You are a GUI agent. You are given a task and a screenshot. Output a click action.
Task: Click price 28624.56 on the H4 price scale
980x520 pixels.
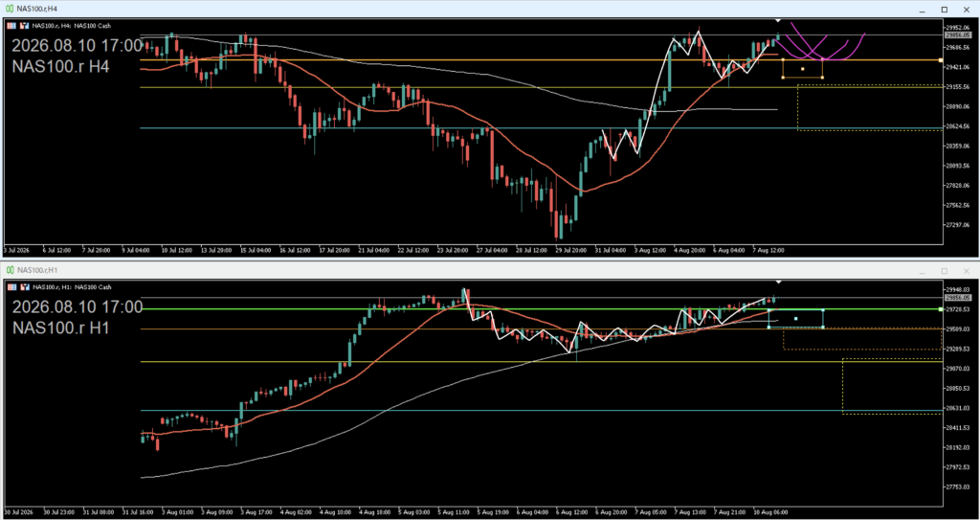tap(958, 126)
